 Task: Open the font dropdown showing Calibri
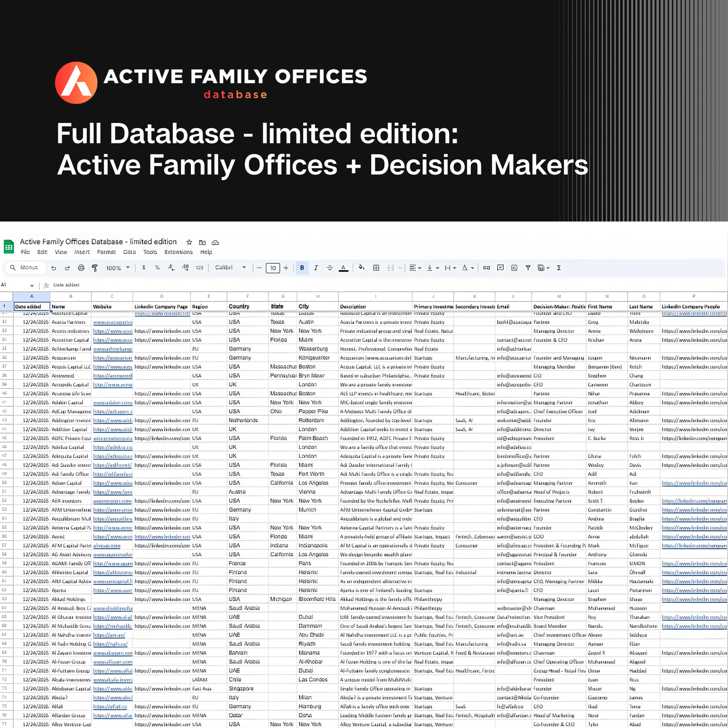tap(230, 268)
